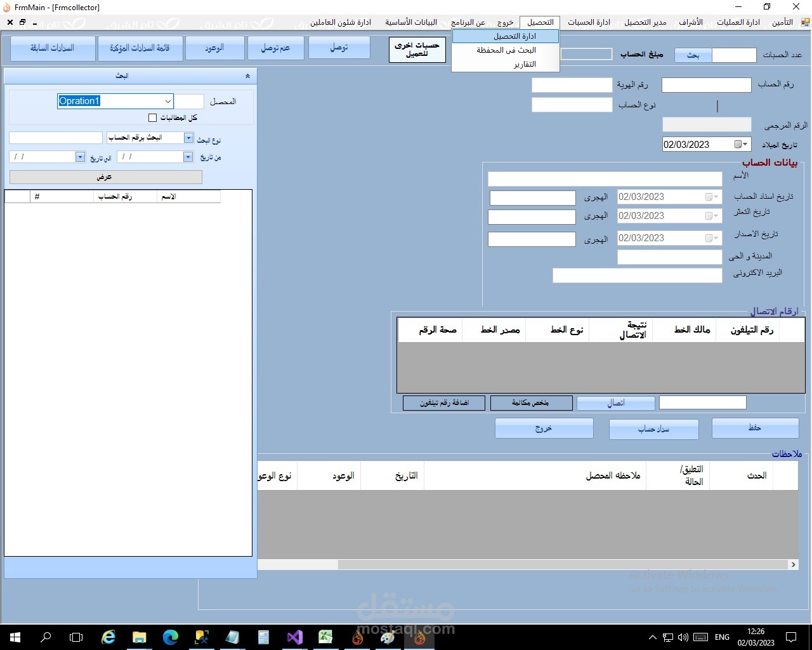Image resolution: width=812 pixels, height=650 pixels.
Task: Click the خروج menu item
Action: tap(505, 22)
